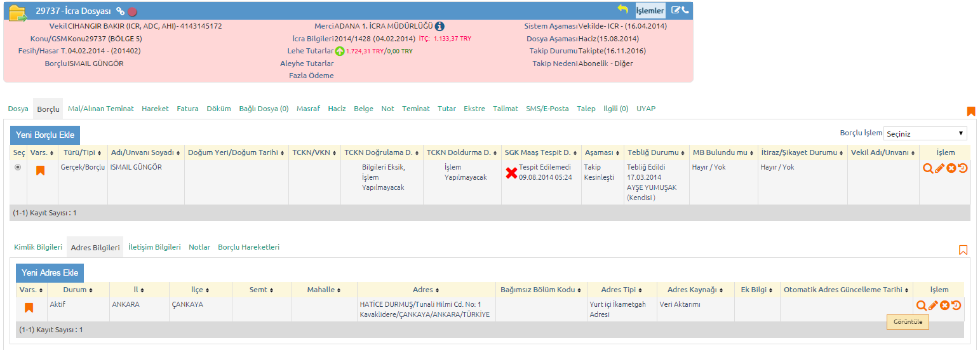980x350 pixels.
Task: Click orange bookmark in ANKARA address row
Action: [29, 307]
